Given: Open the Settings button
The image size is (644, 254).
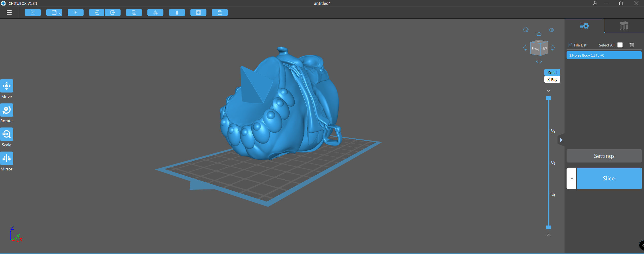Looking at the screenshot, I should [604, 156].
